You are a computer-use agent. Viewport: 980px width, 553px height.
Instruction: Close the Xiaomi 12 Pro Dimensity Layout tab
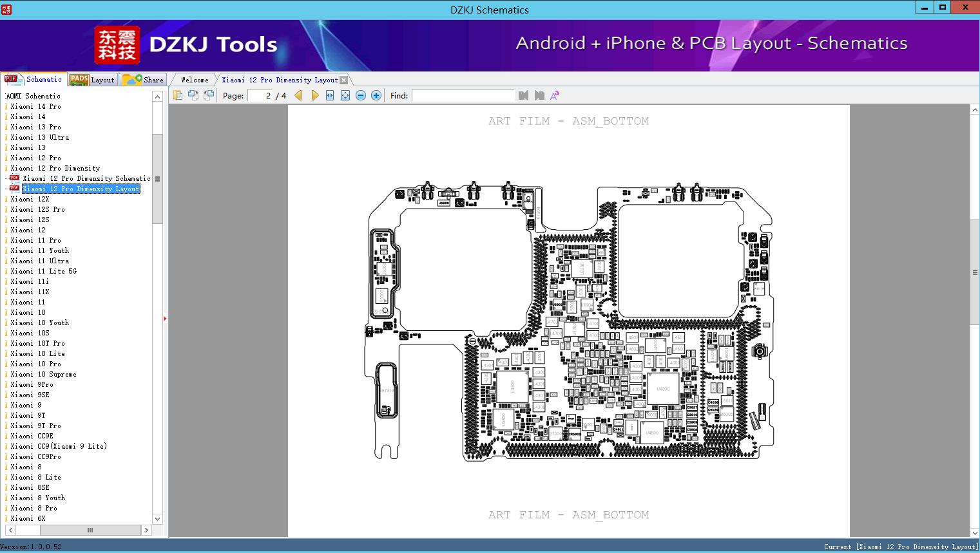[x=344, y=80]
